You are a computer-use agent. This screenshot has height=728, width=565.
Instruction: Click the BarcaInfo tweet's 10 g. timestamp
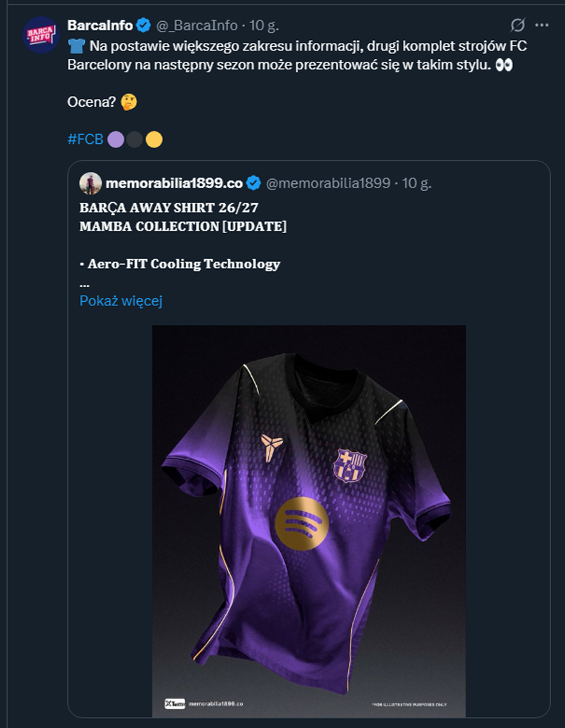264,26
